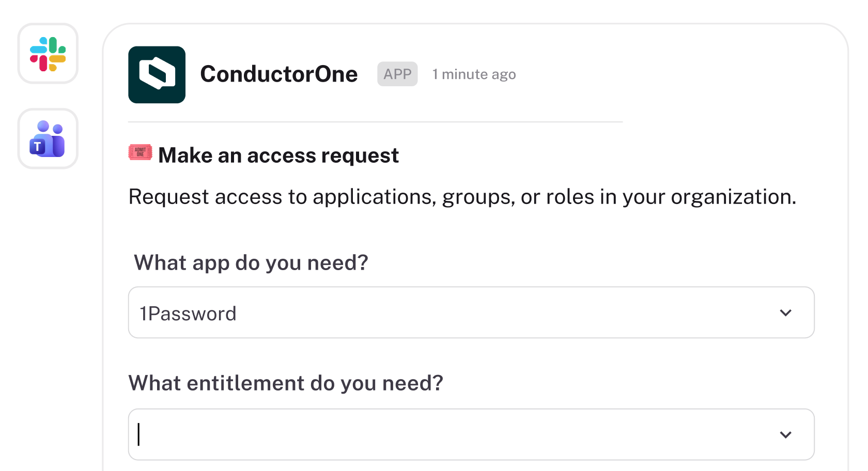Expand the entitlement selection dropdown
This screenshot has width=868, height=471.
471,434
